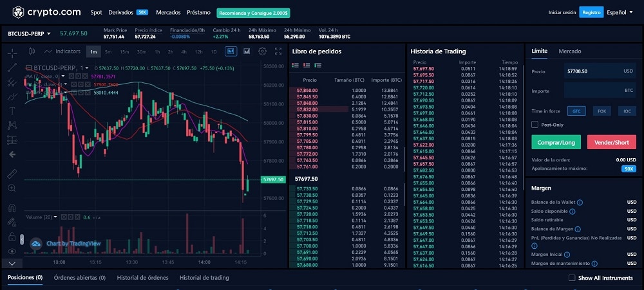This screenshot has height=290, width=644.
Task: Click the Vender/Short button
Action: coord(612,142)
